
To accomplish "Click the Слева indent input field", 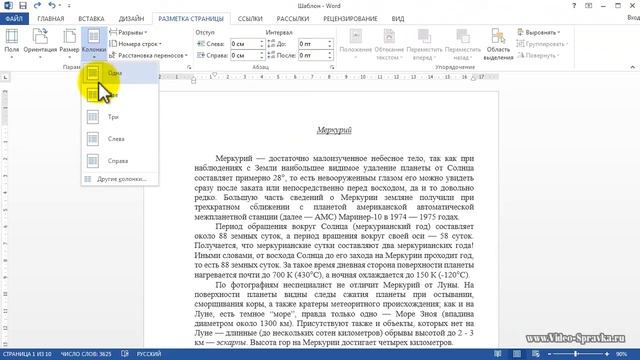I will point(244,44).
